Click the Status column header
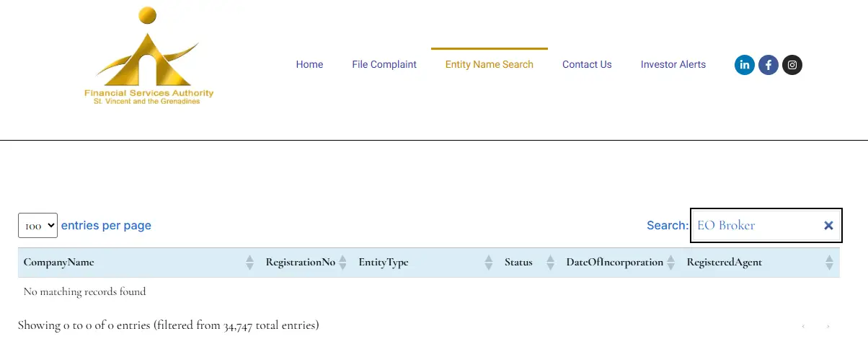This screenshot has height=352, width=868. click(x=530, y=263)
